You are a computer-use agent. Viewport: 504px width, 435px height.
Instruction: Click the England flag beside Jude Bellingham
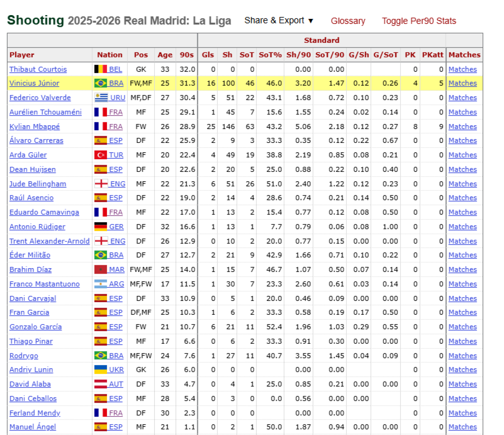point(101,184)
